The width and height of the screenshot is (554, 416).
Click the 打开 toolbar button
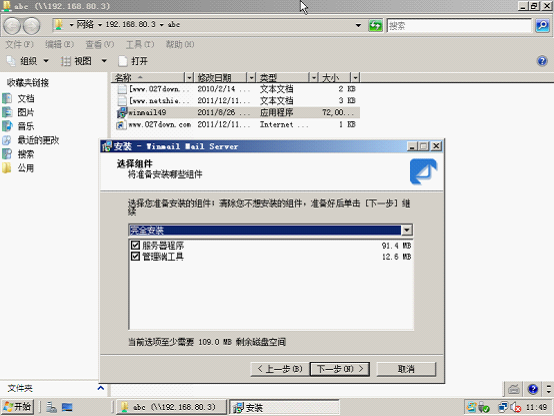click(133, 61)
